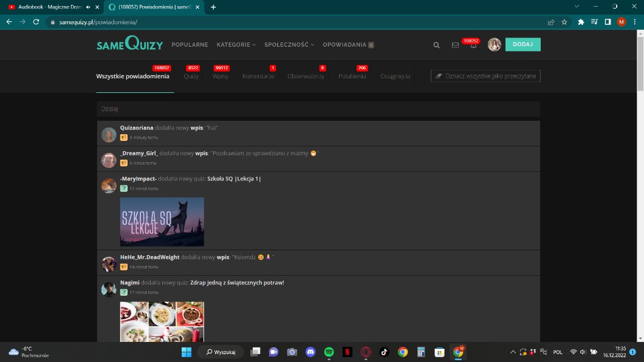Switch to the Quizy notifications tab
Viewport: 644px width, 362px height.
coord(191,77)
